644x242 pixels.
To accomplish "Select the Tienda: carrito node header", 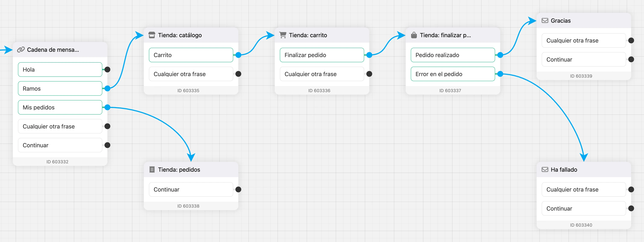I will click(x=322, y=35).
